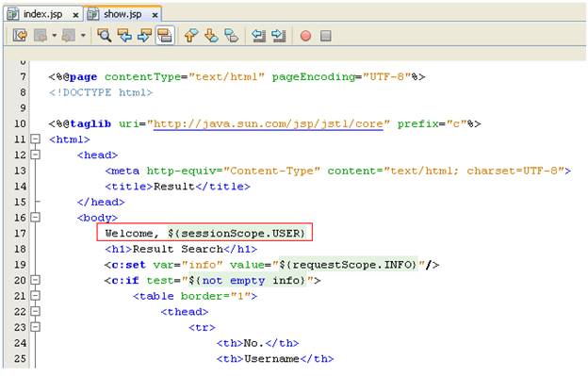This screenshot has height=376, width=588.
Task: Close the show.jsp tab
Action: tap(155, 15)
